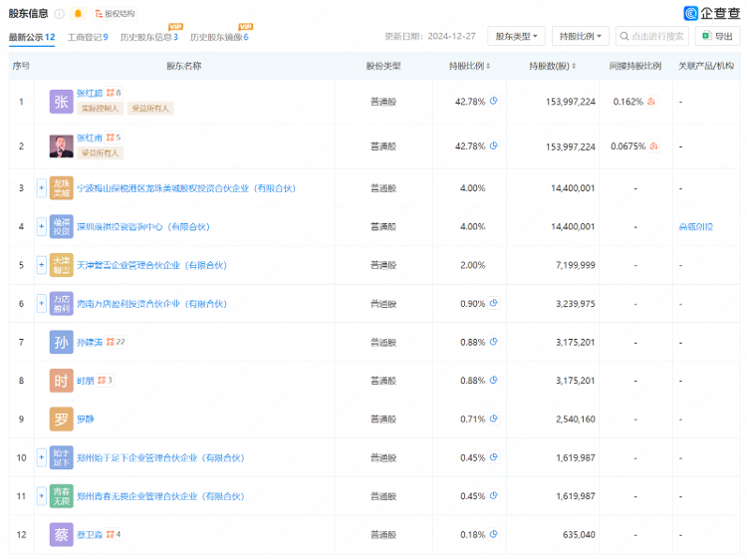The image size is (747, 560).
Task: Open the 郑州青春无畏企业管理合伙企业 link
Action: [x=160, y=496]
